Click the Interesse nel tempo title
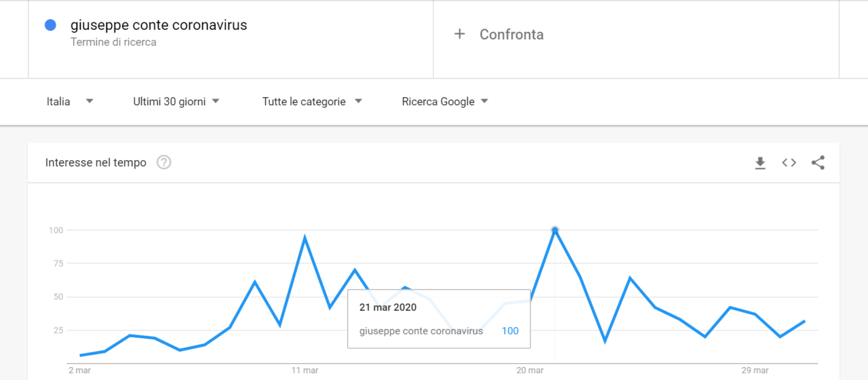Viewport: 868px width, 380px height. click(96, 163)
